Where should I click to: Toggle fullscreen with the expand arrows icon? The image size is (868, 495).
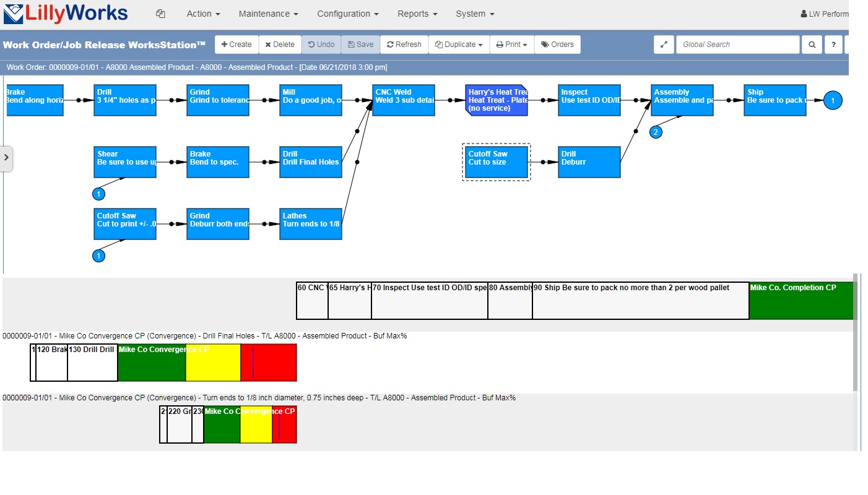(664, 45)
